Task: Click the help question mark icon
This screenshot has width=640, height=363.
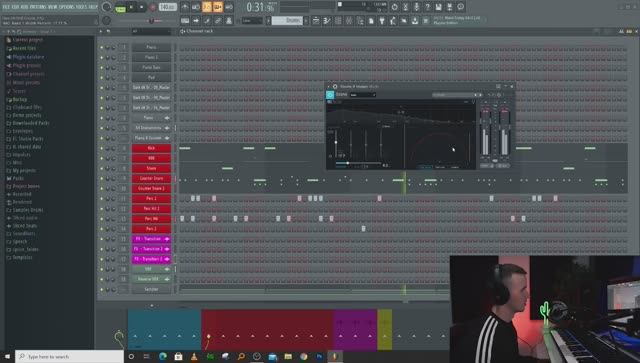Action: point(427,7)
